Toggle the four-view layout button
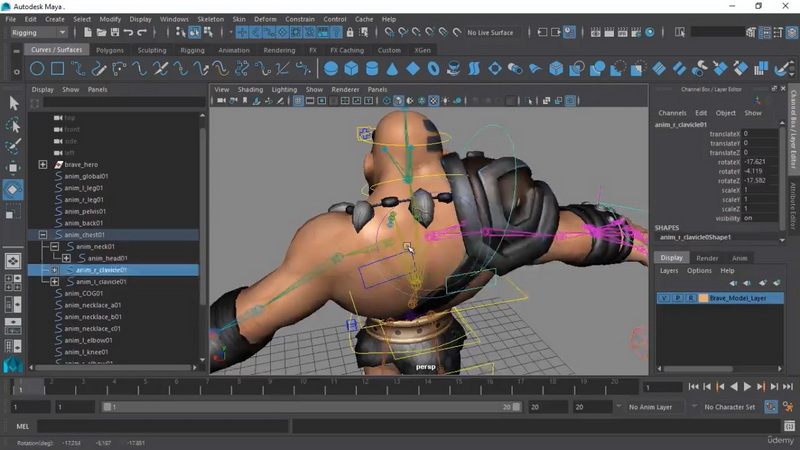The height and width of the screenshot is (450, 800). click(13, 283)
